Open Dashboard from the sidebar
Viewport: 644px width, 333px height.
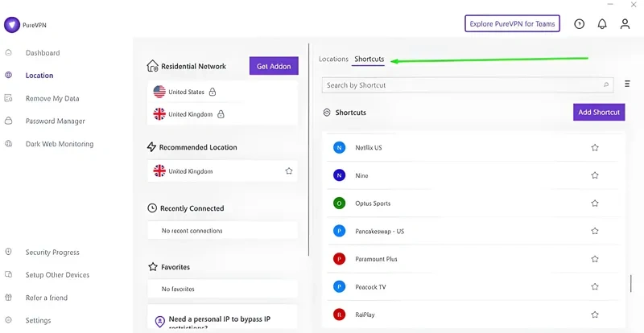tap(43, 52)
